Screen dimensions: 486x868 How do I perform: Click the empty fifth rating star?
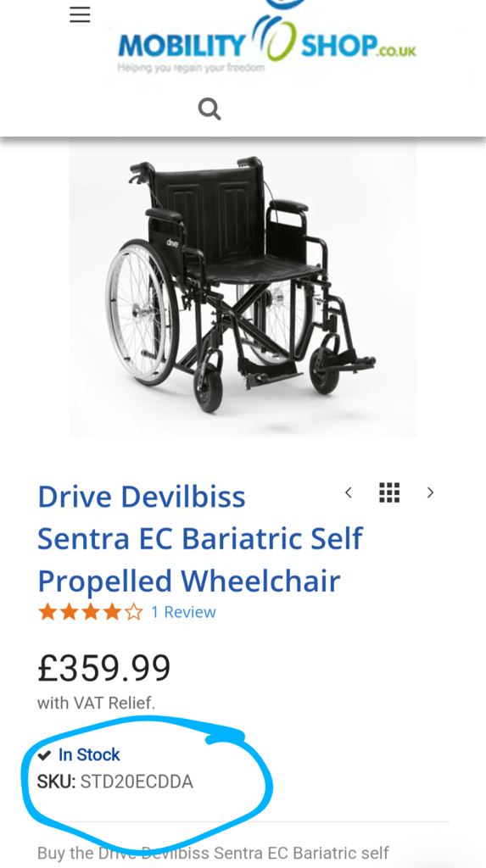[x=133, y=612]
